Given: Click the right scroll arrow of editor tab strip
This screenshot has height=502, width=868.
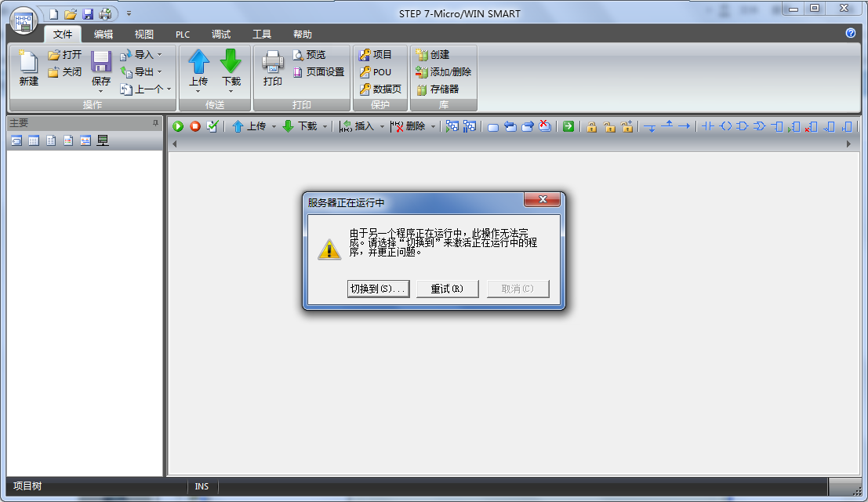Looking at the screenshot, I should [848, 144].
